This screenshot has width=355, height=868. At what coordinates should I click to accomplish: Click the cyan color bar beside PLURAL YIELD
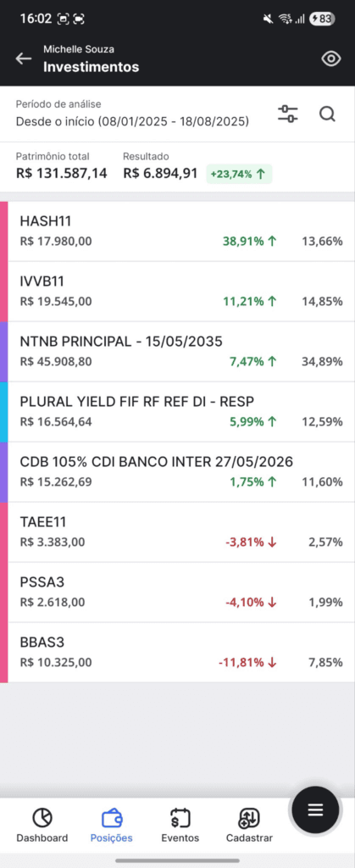click(3, 412)
